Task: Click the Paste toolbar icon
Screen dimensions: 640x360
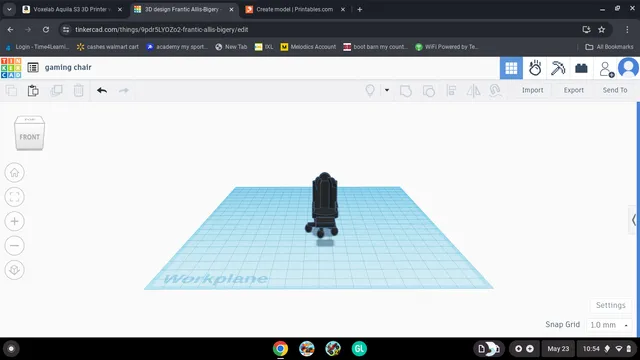Action: (x=33, y=90)
